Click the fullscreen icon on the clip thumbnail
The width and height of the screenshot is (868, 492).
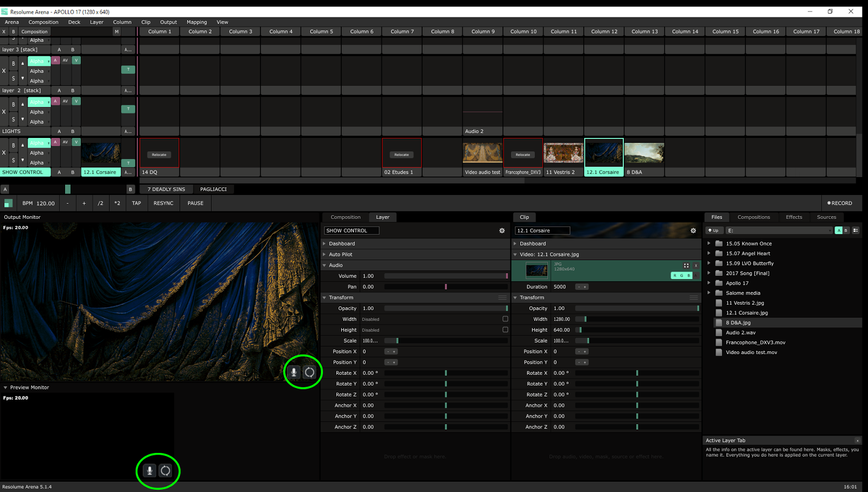point(686,266)
